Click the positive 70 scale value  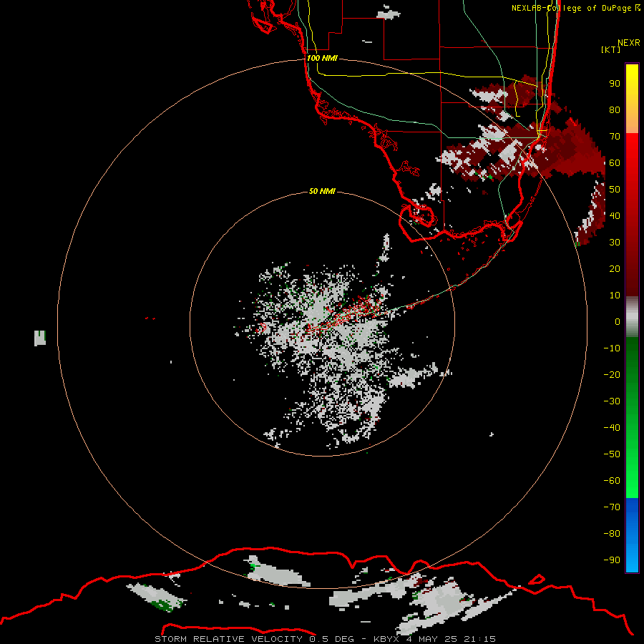pos(615,137)
